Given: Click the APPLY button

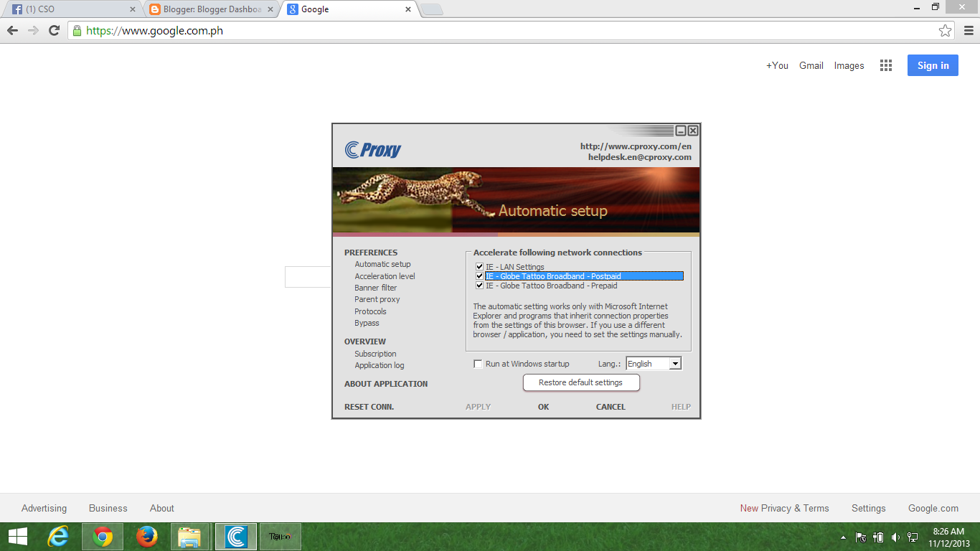Looking at the screenshot, I should tap(478, 407).
